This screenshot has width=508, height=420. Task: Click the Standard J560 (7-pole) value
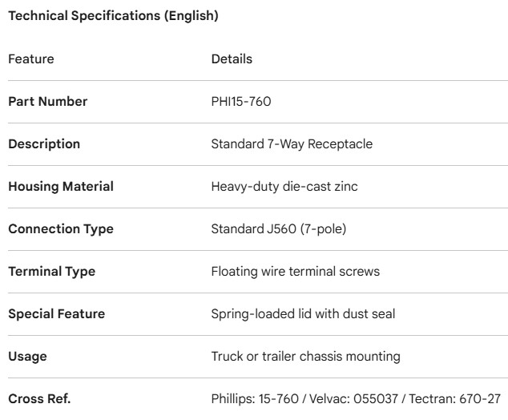coord(278,229)
